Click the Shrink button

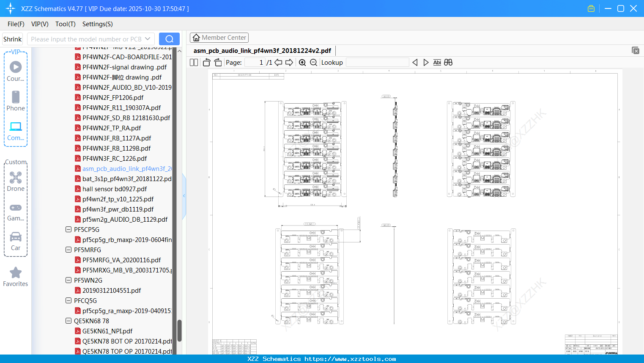[x=13, y=39]
